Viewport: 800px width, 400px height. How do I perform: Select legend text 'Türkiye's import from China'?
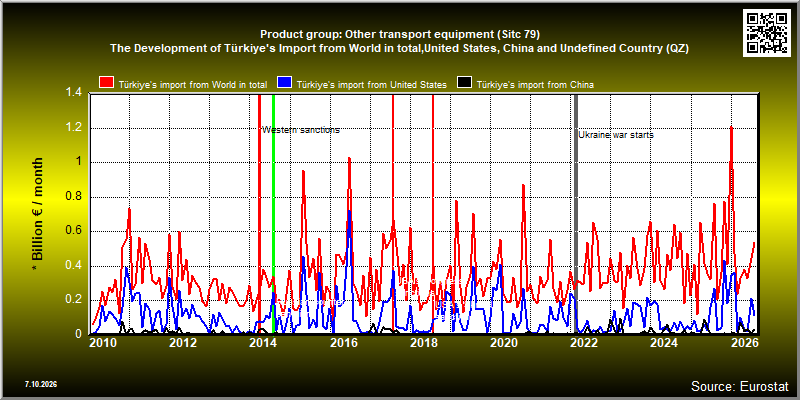coord(535,85)
